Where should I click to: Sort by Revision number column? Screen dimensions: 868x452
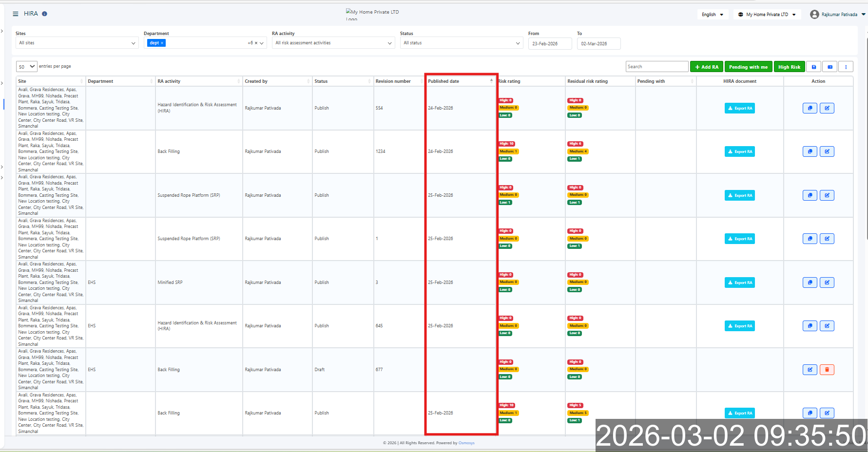[x=398, y=81]
